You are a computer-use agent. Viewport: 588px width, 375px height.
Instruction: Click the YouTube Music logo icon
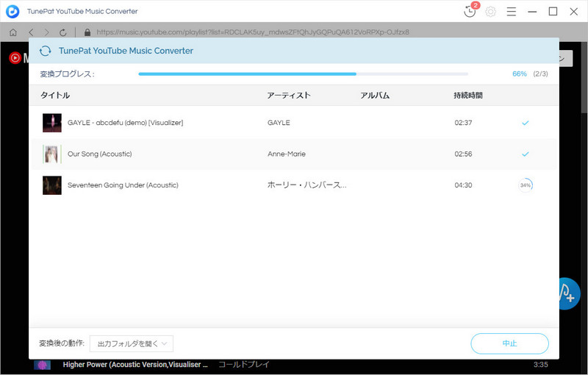[x=15, y=58]
